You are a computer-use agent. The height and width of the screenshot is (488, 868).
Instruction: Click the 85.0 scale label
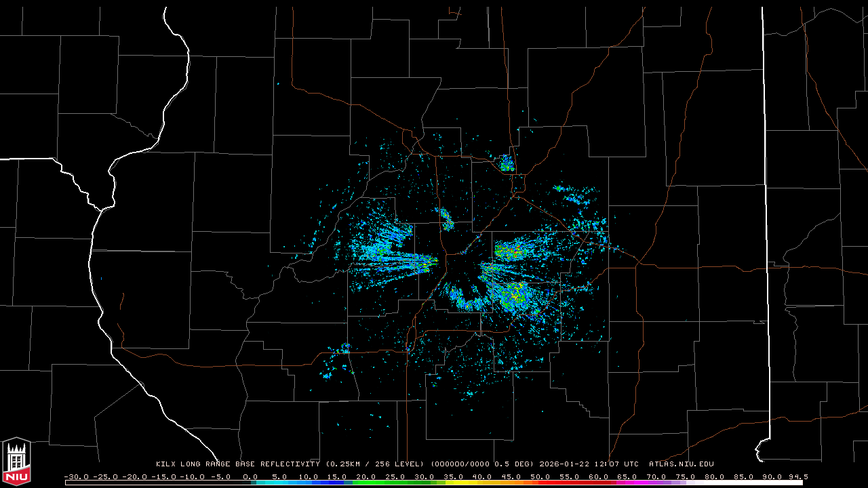pyautogui.click(x=743, y=477)
